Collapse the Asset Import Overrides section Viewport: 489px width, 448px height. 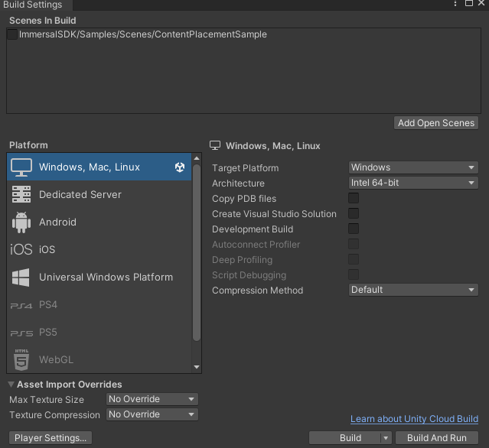pyautogui.click(x=11, y=385)
